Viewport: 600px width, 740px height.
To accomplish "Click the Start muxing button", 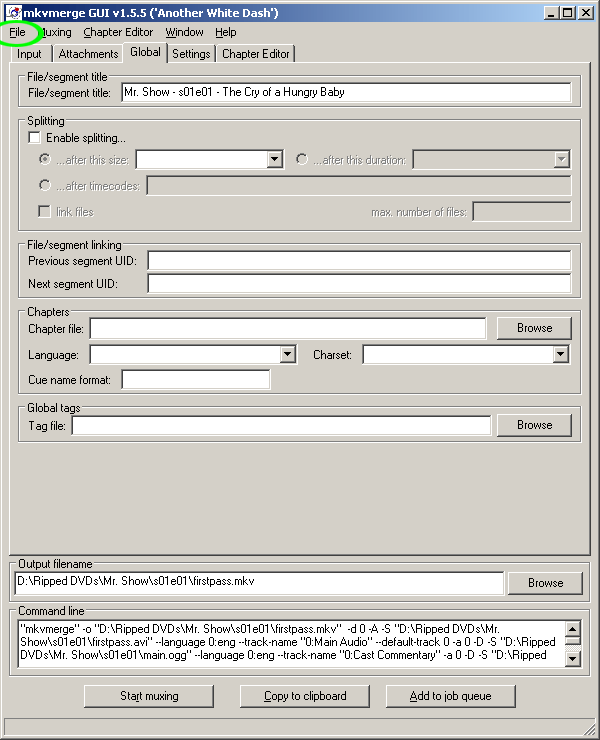I will [x=149, y=697].
